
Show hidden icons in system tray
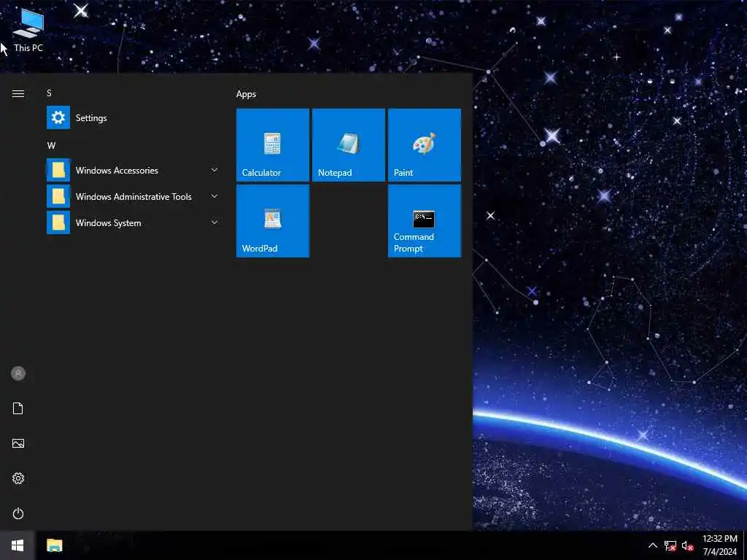click(653, 545)
